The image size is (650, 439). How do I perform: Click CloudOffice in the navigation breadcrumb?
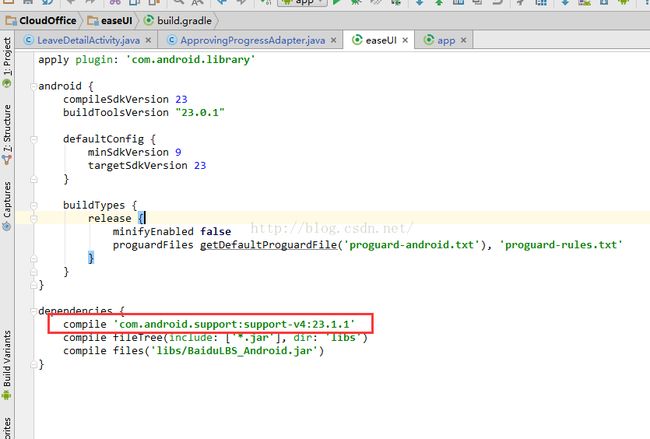coord(41,20)
